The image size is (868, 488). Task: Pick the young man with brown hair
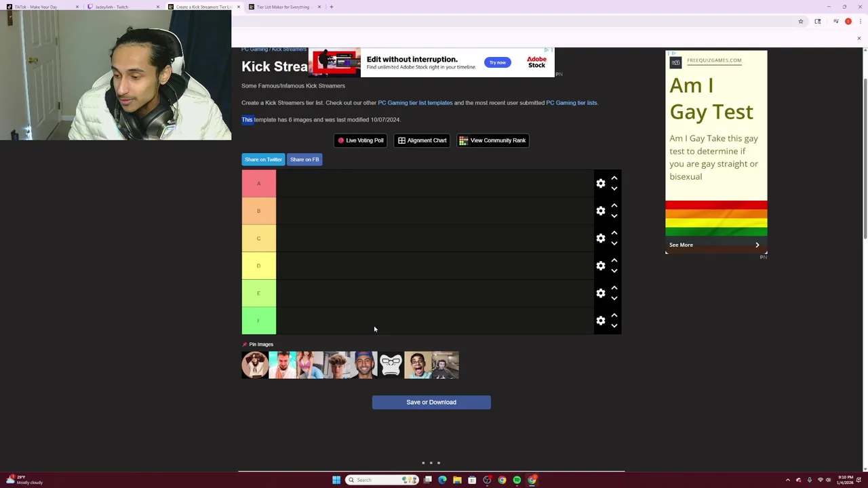click(x=336, y=365)
